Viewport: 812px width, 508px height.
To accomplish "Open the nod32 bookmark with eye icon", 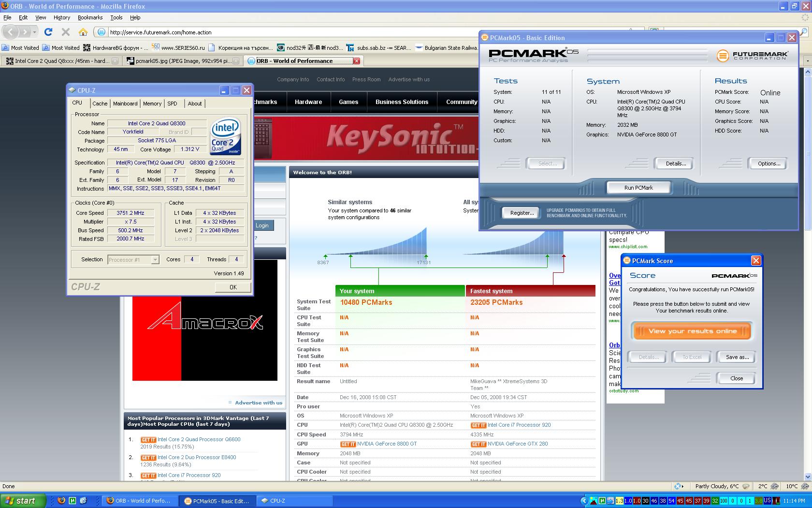I will tap(310, 47).
